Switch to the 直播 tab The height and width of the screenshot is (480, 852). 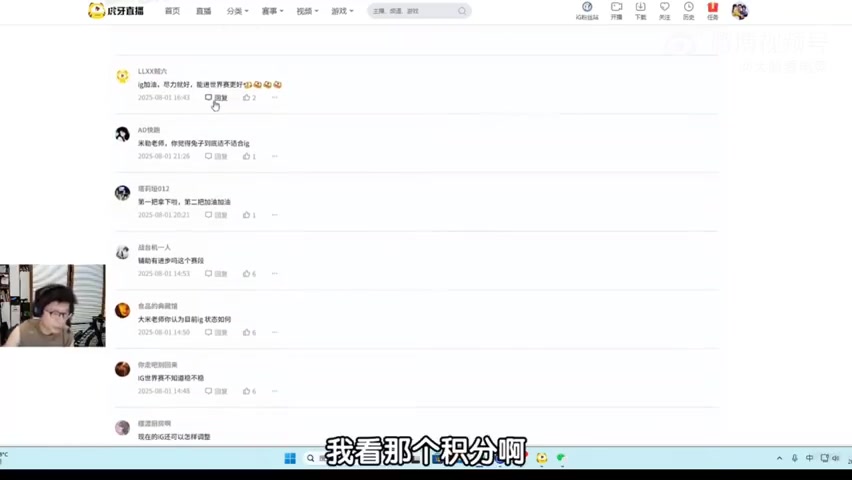pyautogui.click(x=203, y=11)
